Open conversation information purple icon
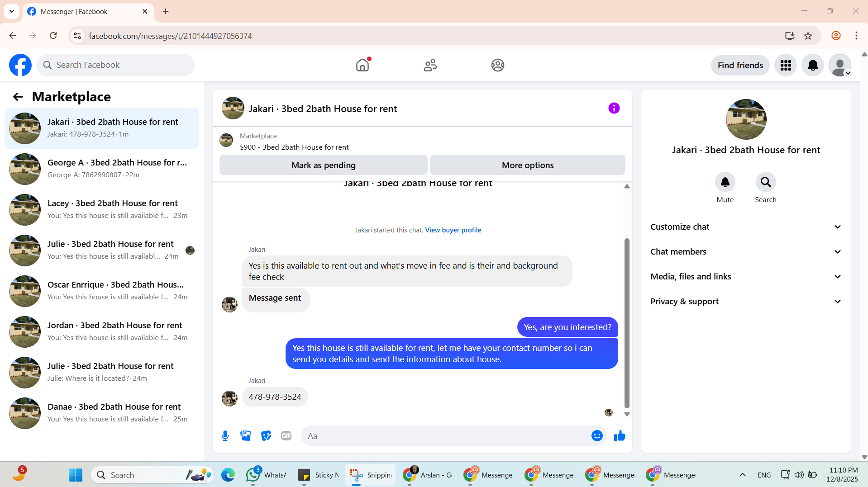Screen dimensions: 868x487 pos(614,108)
